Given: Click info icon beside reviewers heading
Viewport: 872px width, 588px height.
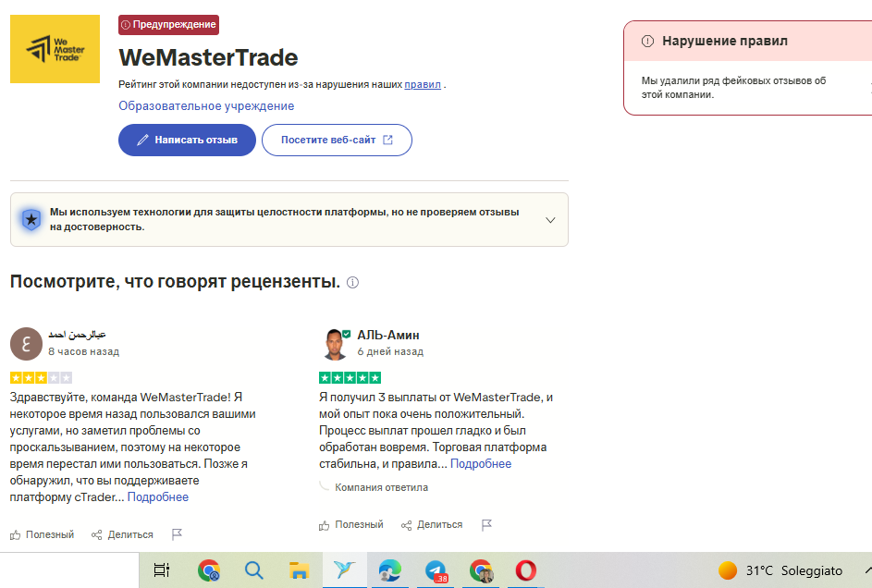Looking at the screenshot, I should pos(352,282).
